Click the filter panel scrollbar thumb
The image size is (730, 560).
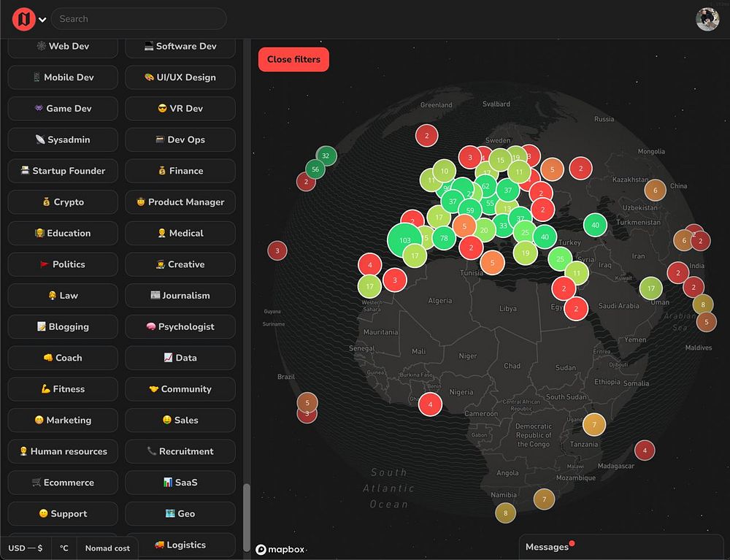click(x=247, y=517)
